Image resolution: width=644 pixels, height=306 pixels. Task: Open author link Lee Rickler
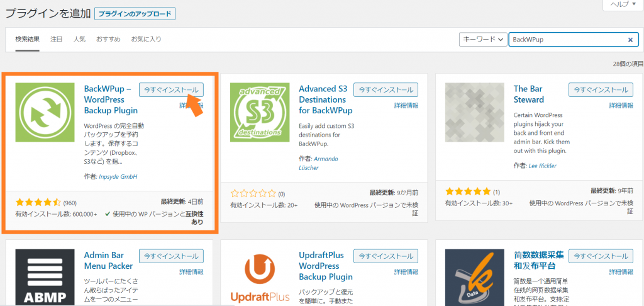pyautogui.click(x=542, y=166)
